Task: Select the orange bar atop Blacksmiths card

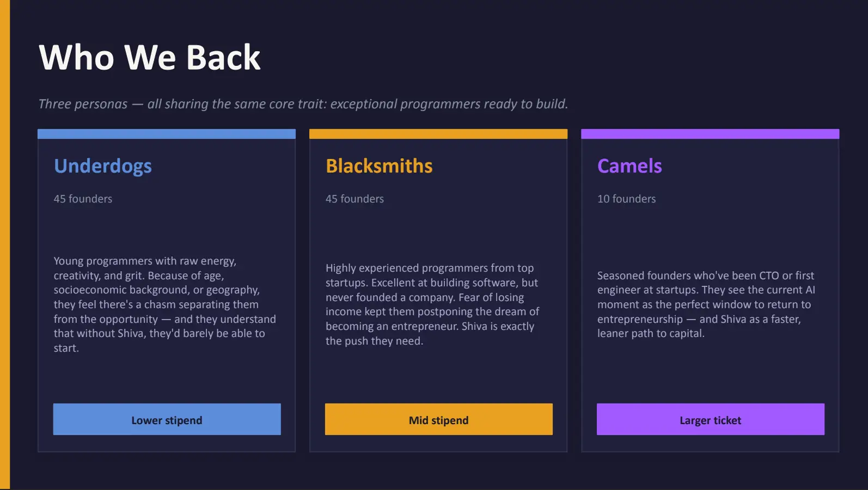Action: coord(438,134)
